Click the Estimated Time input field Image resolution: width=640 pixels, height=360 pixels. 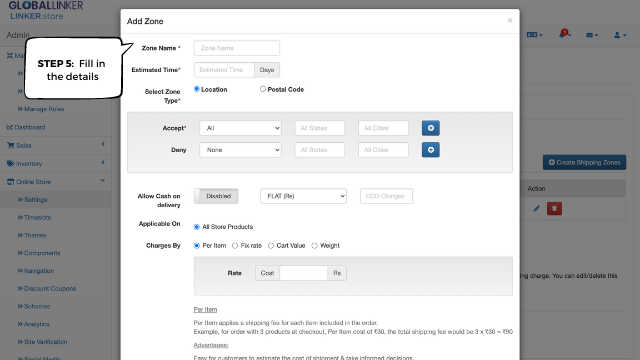(x=224, y=70)
